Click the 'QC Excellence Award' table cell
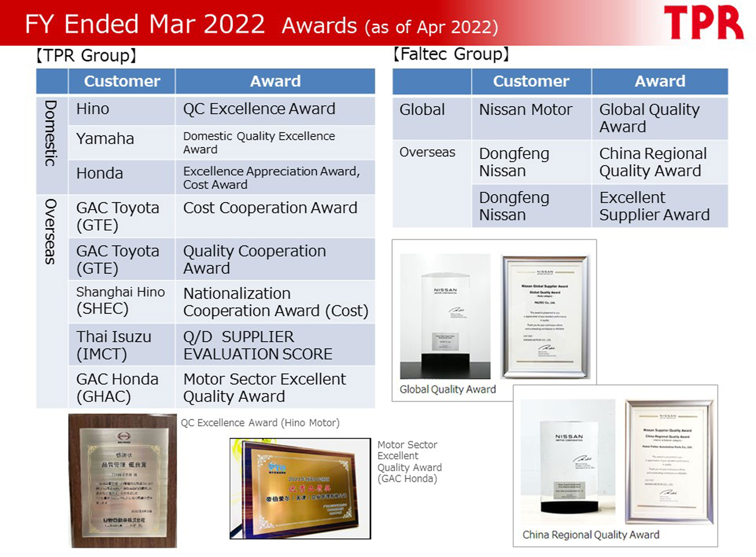This screenshot has width=756, height=557. [275, 111]
